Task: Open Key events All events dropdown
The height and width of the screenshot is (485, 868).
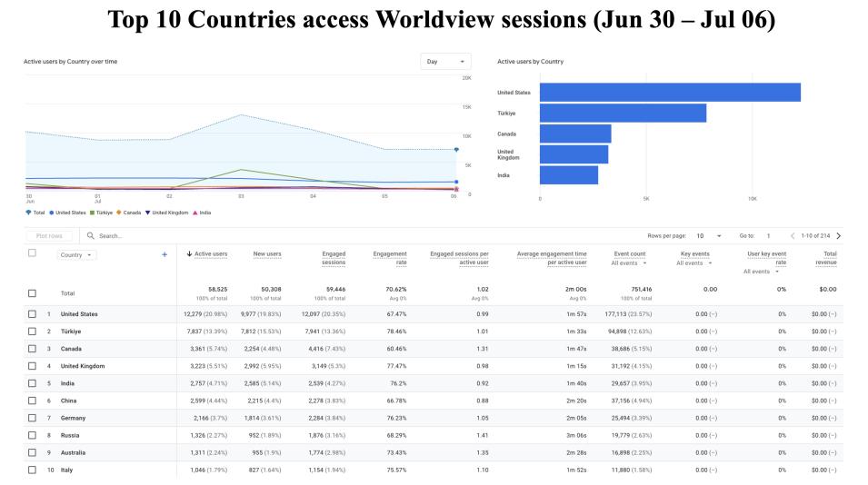Action: pyautogui.click(x=694, y=263)
